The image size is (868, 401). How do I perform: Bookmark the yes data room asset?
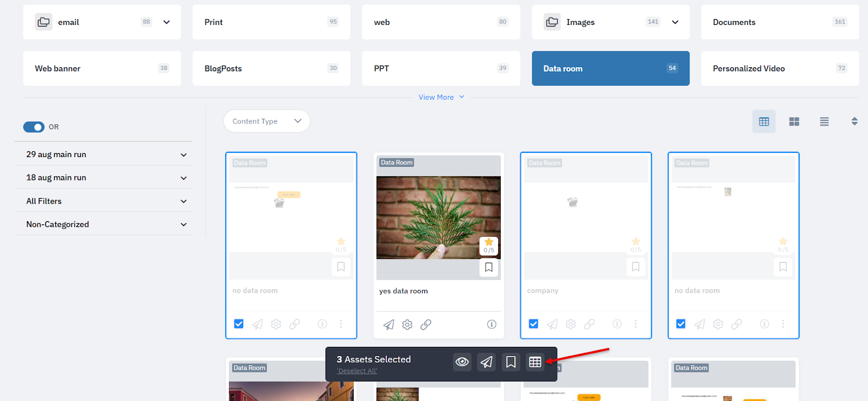tap(489, 267)
